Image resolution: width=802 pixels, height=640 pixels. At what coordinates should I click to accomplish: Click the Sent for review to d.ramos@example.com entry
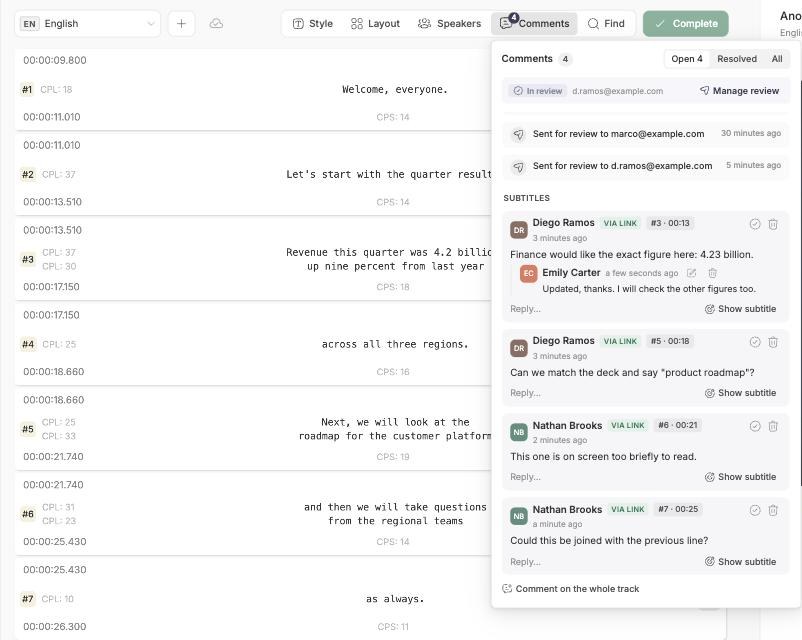click(645, 166)
